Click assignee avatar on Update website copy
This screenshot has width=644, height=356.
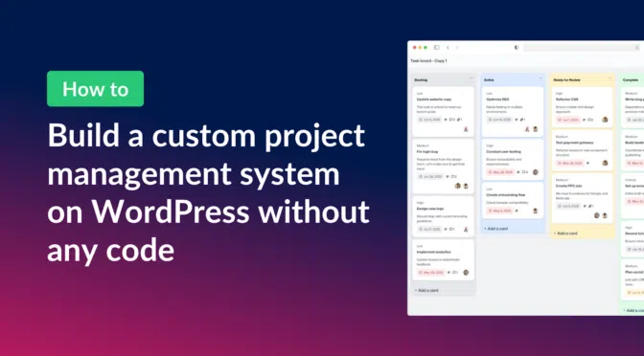[x=466, y=129]
